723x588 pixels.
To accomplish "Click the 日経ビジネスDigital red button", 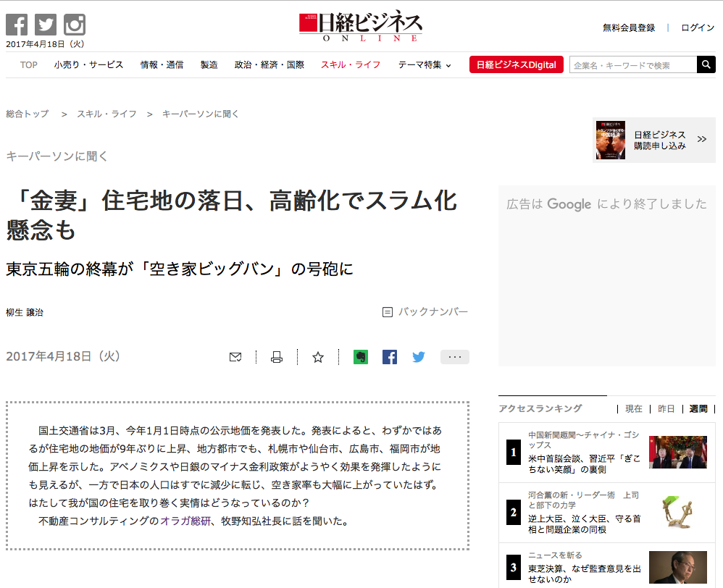I will 517,65.
